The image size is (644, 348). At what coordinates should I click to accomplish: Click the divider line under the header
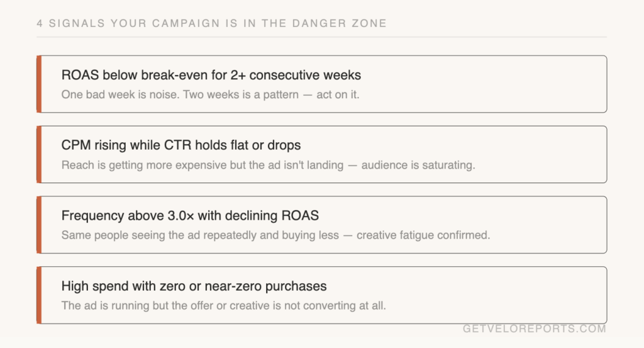[x=321, y=37]
